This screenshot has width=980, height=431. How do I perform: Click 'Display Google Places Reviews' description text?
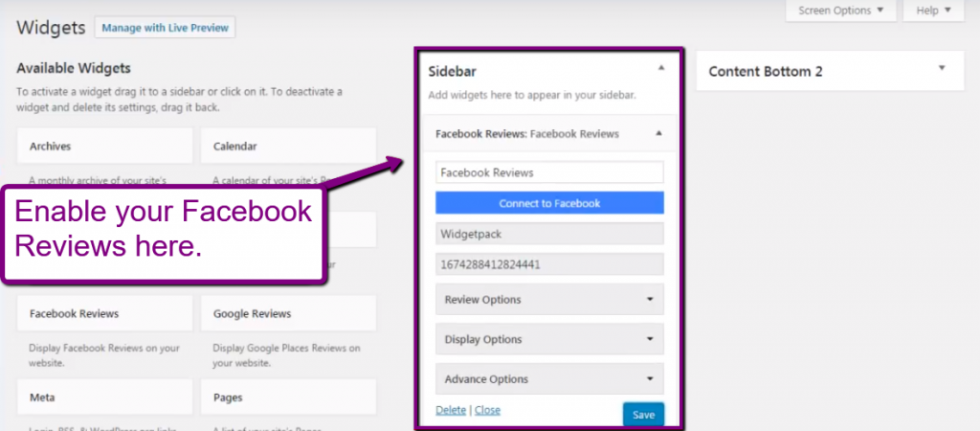click(286, 355)
